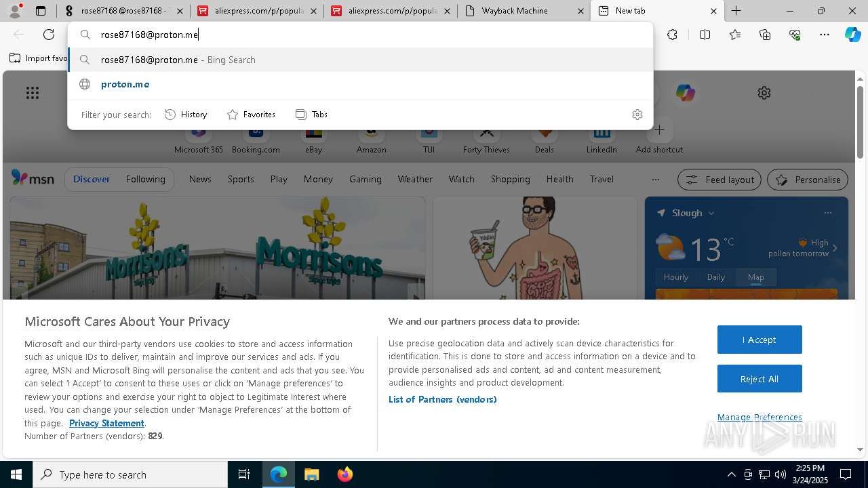Open the Collections toolbar icon
This screenshot has height=488, width=868.
point(765,35)
